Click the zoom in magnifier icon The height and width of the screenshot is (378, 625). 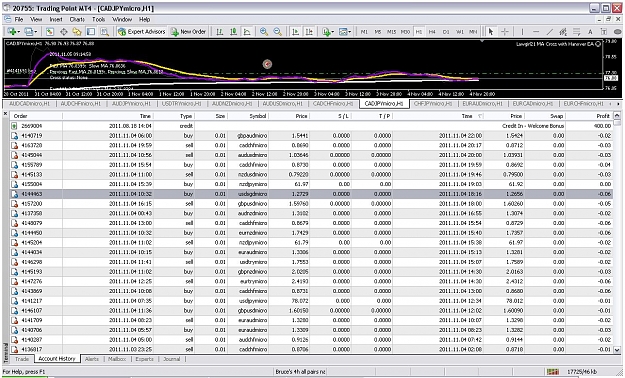(x=263, y=32)
